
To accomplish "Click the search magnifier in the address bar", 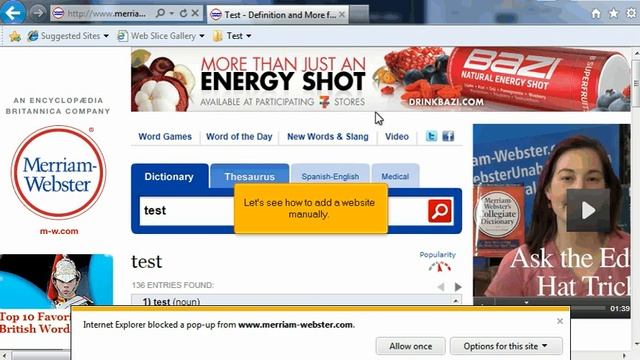I will pyautogui.click(x=160, y=13).
